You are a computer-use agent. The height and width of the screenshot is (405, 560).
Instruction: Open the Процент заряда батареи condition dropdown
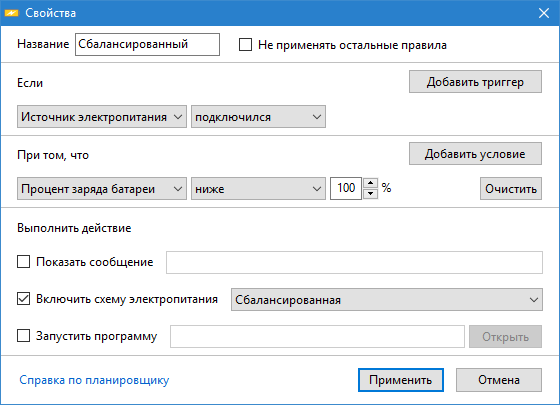(x=102, y=189)
